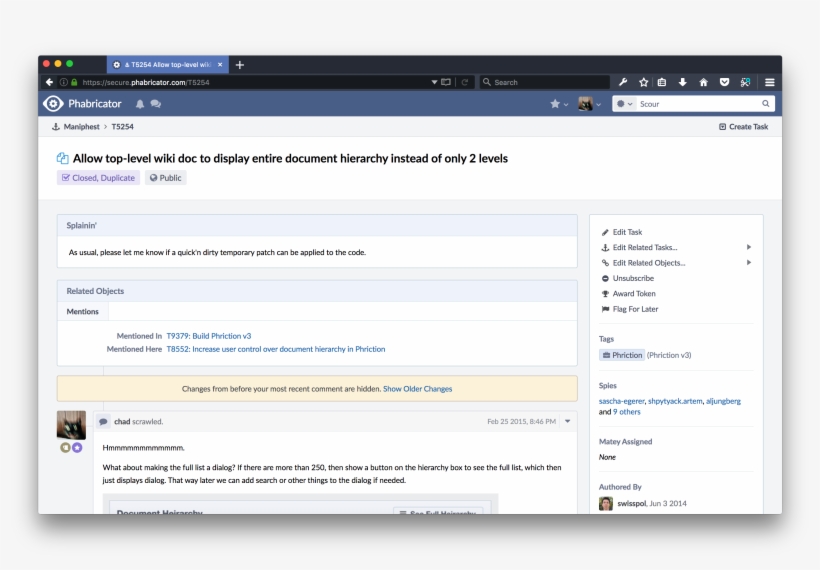Click the Firefox downloads arrow icon
This screenshot has width=820, height=570.
pos(683,82)
